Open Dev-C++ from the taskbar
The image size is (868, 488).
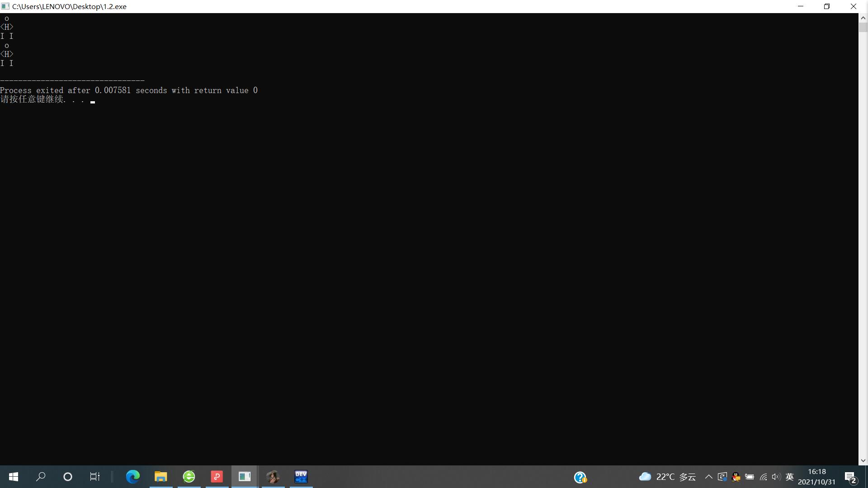click(301, 477)
